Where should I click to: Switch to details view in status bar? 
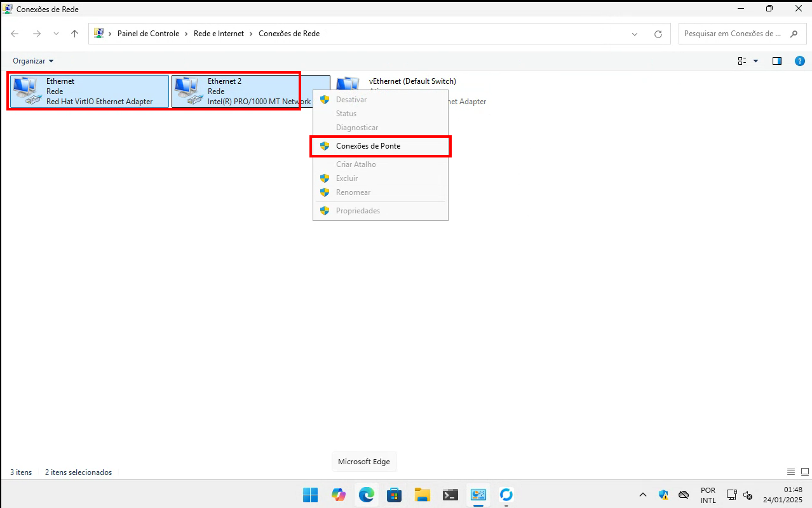791,472
